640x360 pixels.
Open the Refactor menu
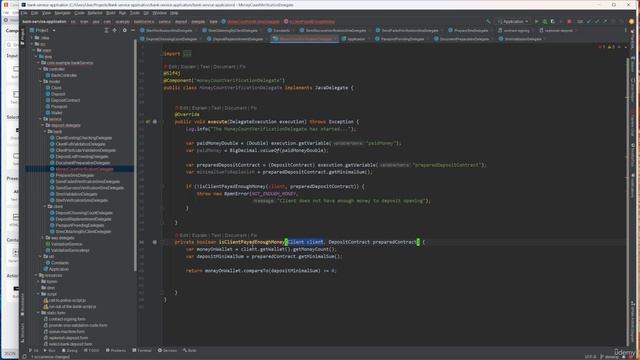(x=95, y=13)
